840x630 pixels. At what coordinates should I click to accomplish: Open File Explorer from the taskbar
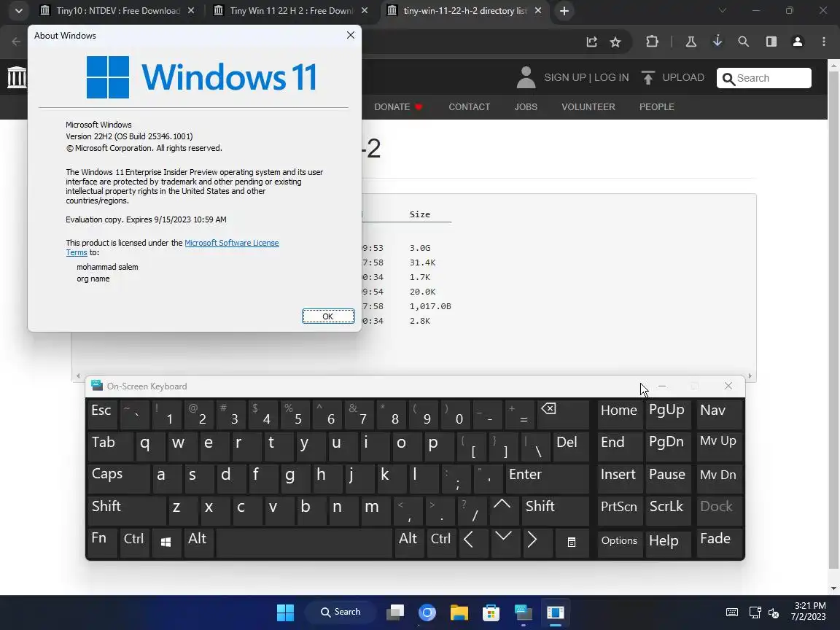click(459, 612)
